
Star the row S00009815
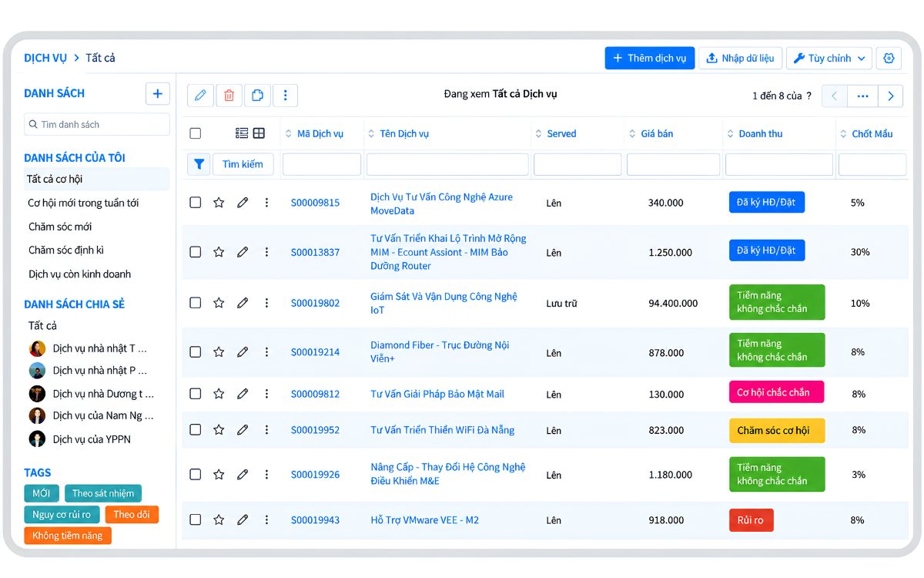coord(219,203)
